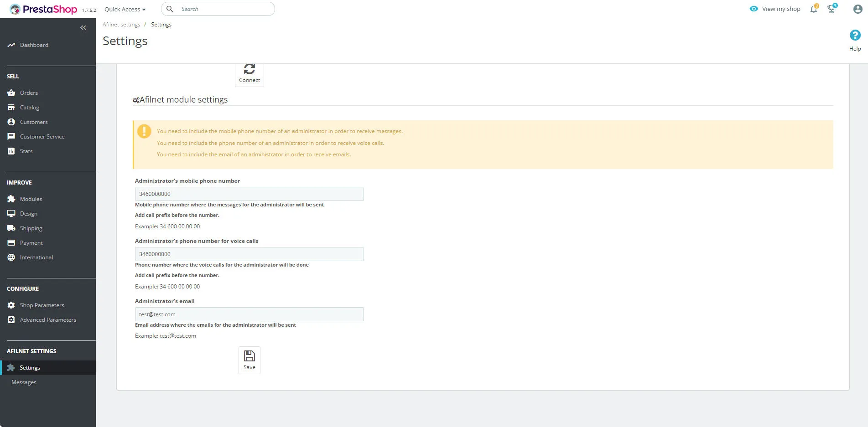The image size is (868, 427).
Task: Open View my shop link
Action: coord(775,9)
